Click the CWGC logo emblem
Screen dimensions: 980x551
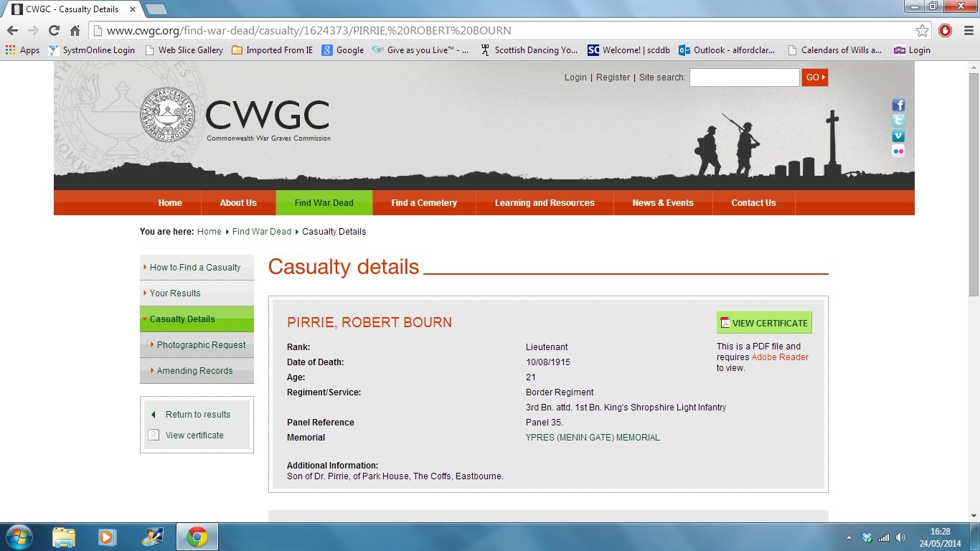[167, 115]
